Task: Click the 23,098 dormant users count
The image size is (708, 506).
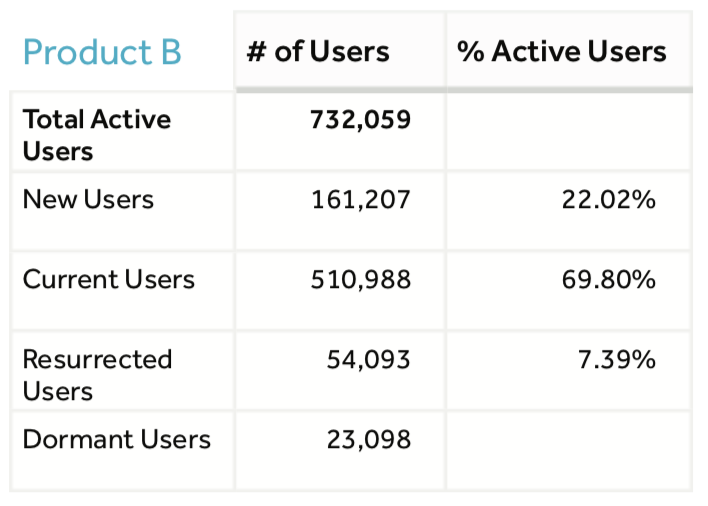Action: click(x=368, y=439)
